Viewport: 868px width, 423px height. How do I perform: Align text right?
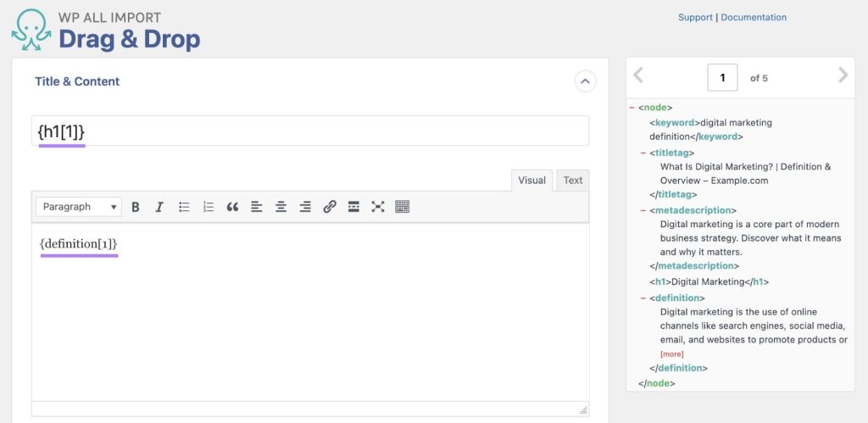(x=305, y=207)
